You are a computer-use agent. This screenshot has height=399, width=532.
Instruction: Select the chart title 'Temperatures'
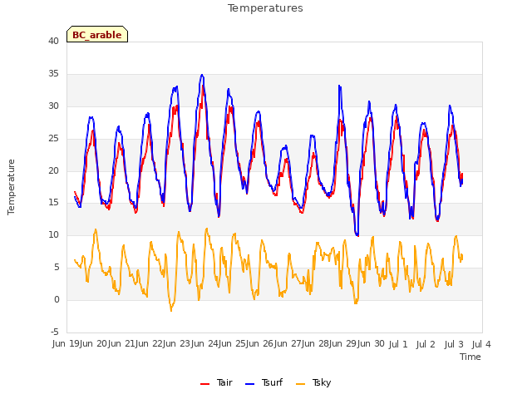tap(265, 8)
